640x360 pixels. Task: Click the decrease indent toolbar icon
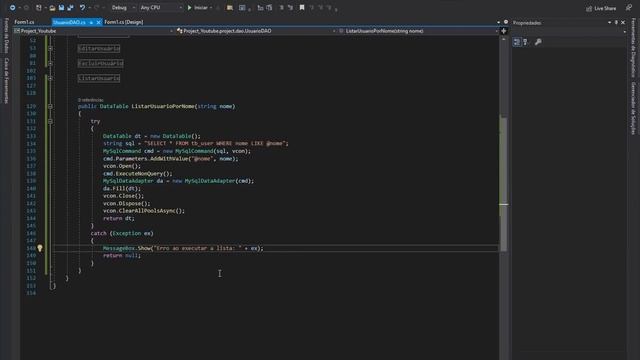(260, 8)
